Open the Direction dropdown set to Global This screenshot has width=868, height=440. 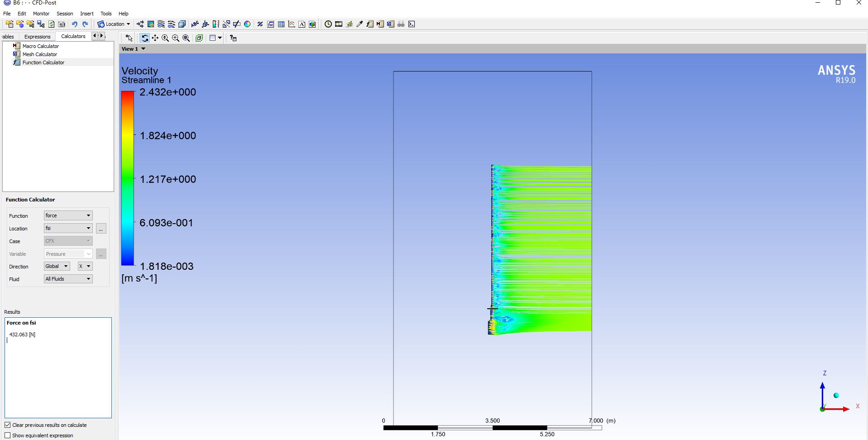pos(57,266)
